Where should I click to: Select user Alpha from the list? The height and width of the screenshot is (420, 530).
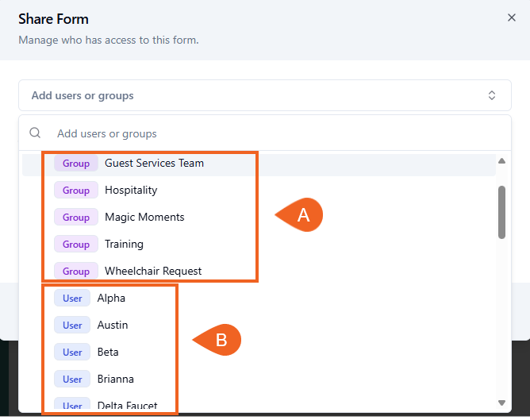tap(111, 299)
